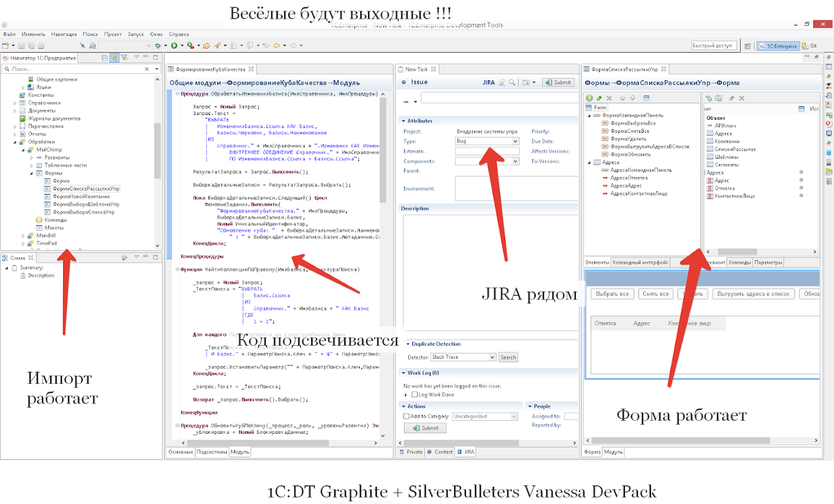This screenshot has height=504, width=834.
Task: Collapse the Duplicate Detection section
Action: point(408,344)
